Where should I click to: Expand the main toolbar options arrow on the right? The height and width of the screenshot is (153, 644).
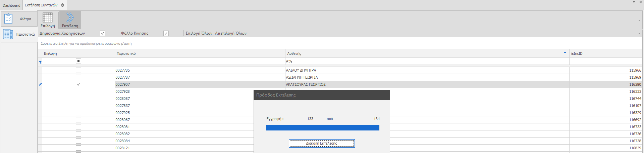pyautogui.click(x=639, y=21)
